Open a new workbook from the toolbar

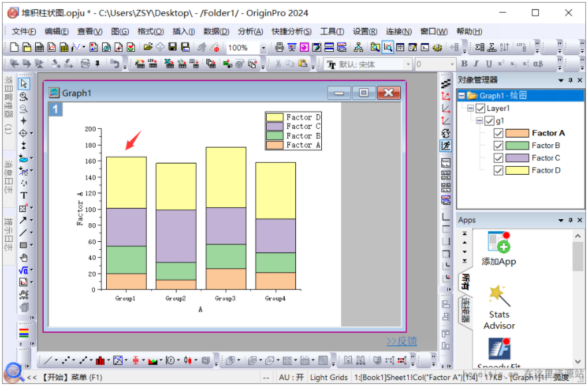39,47
